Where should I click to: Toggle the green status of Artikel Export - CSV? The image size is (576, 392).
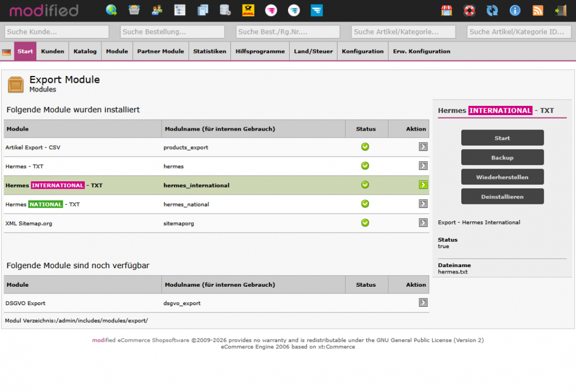tap(365, 147)
